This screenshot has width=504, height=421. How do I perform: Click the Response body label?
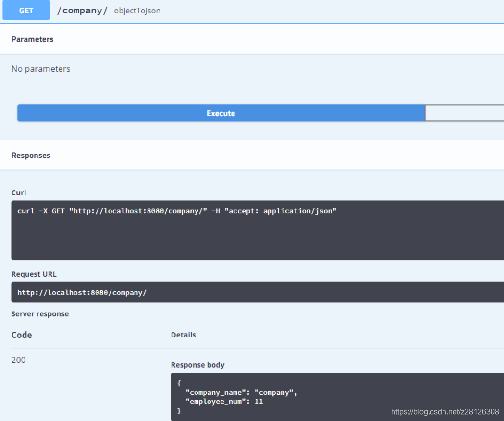pyautogui.click(x=197, y=365)
